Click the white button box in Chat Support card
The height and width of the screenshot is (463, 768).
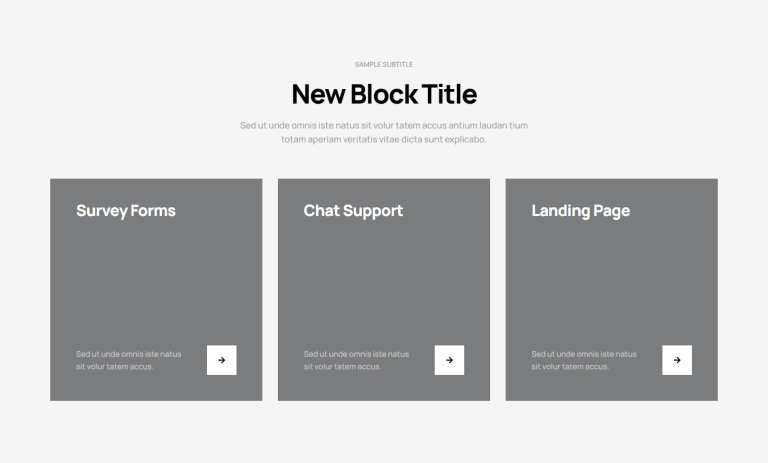click(x=449, y=360)
